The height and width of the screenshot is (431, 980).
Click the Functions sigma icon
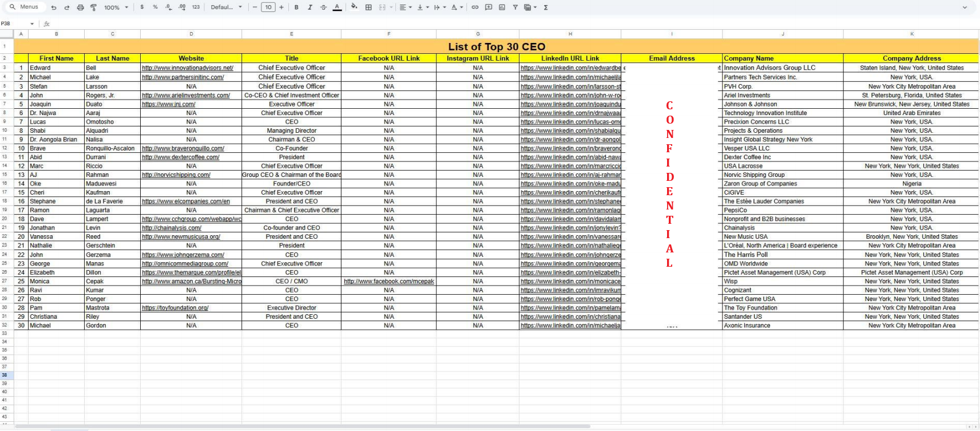point(546,7)
